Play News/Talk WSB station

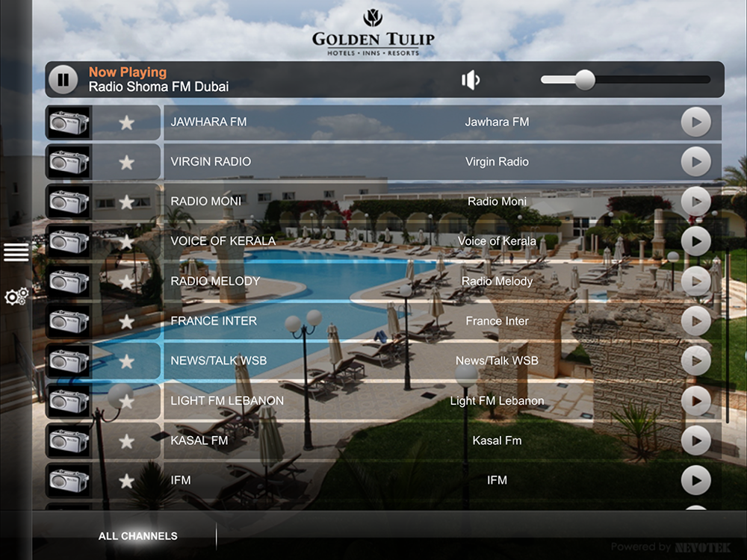tap(696, 361)
